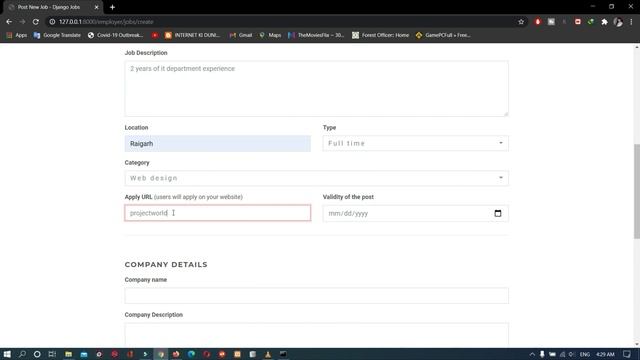This screenshot has height=360, width=640.
Task: Open Firefox from the taskbar
Action: point(176,354)
